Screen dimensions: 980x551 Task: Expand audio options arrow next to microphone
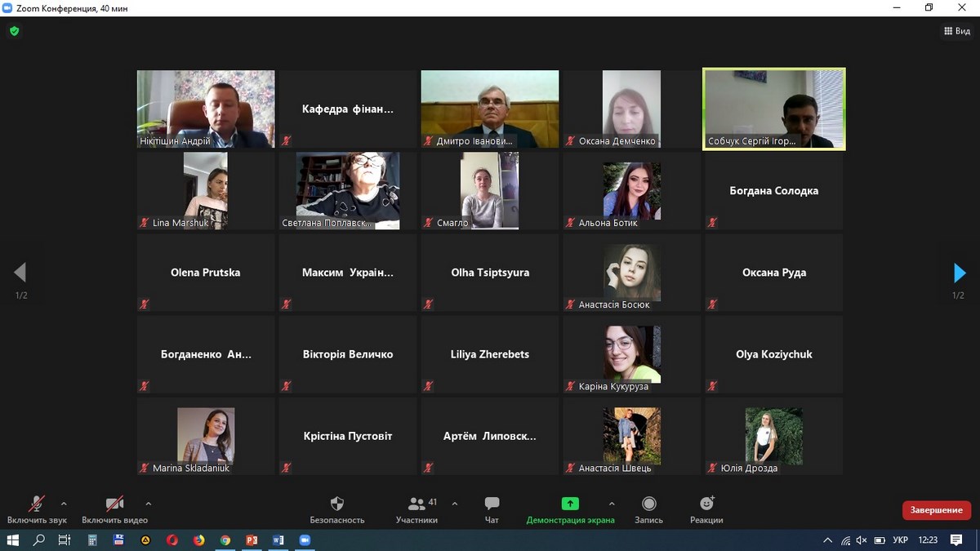tap(64, 503)
